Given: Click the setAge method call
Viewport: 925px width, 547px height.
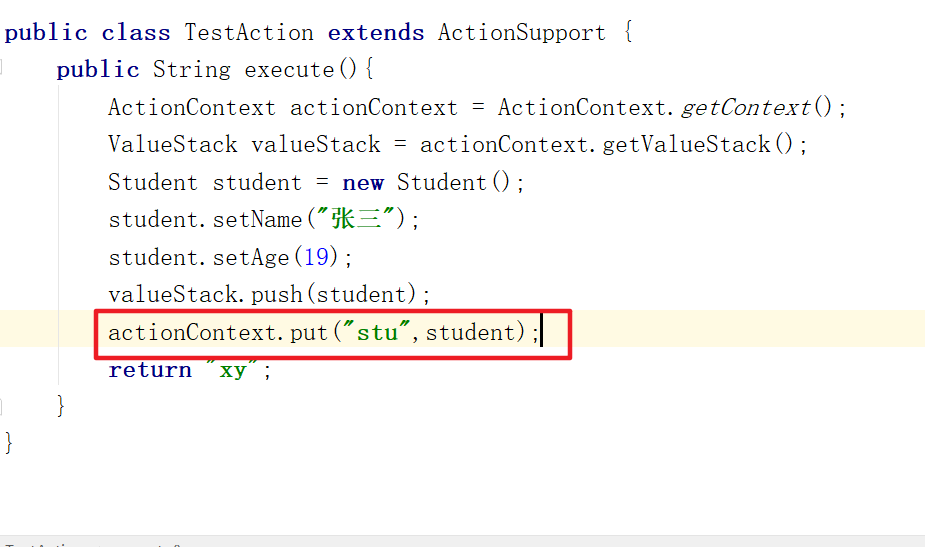Looking at the screenshot, I should pyautogui.click(x=250, y=258).
